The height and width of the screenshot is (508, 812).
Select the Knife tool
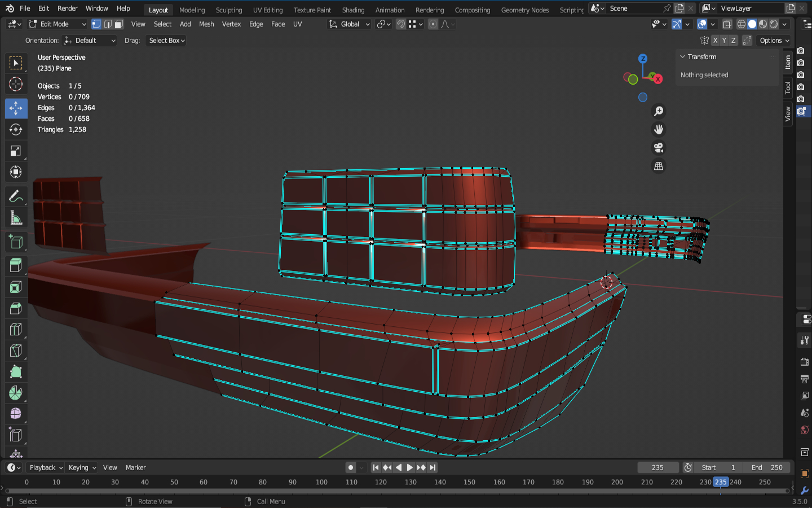point(16,351)
